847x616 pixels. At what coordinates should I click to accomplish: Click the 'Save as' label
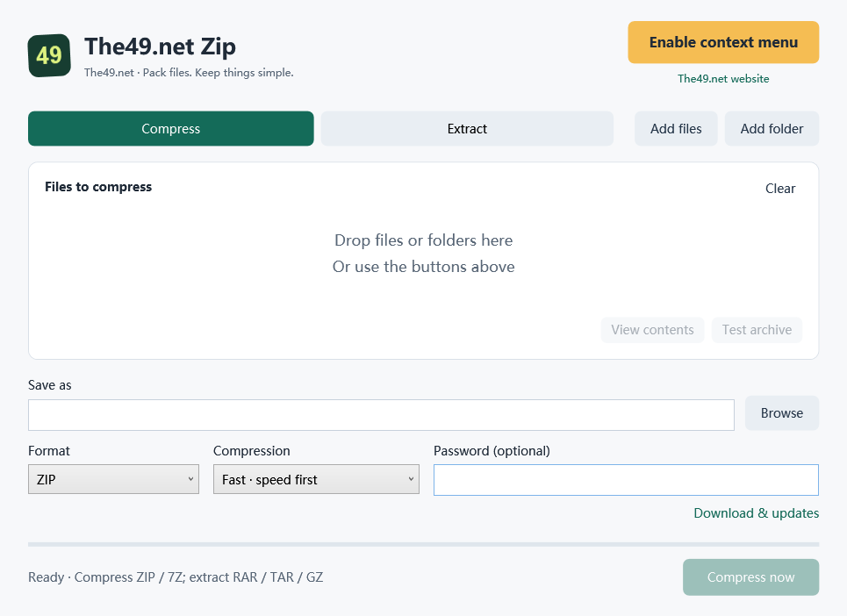pyautogui.click(x=50, y=385)
